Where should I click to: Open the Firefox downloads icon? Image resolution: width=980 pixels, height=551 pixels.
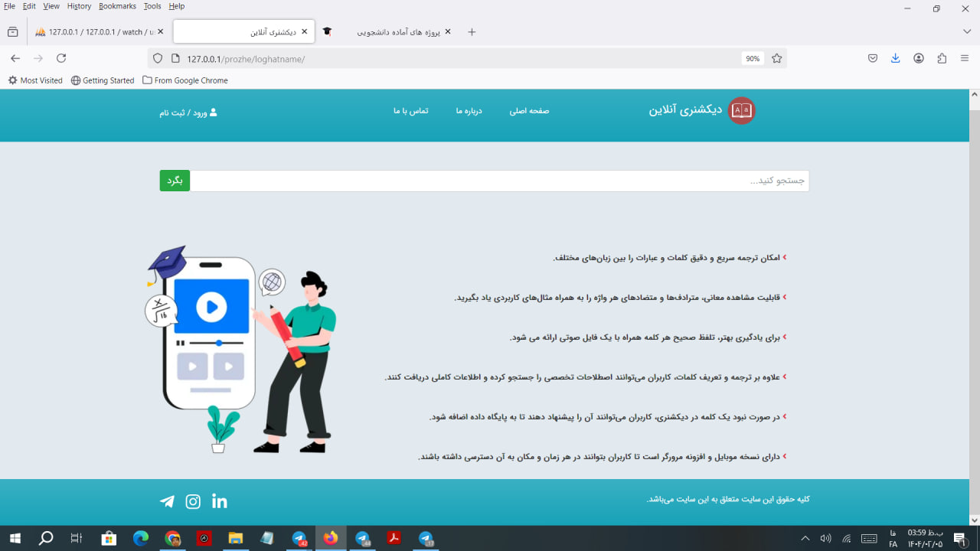click(895, 57)
